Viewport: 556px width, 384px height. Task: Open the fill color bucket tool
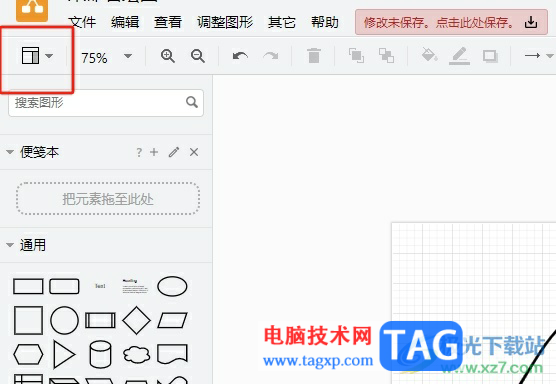(429, 55)
